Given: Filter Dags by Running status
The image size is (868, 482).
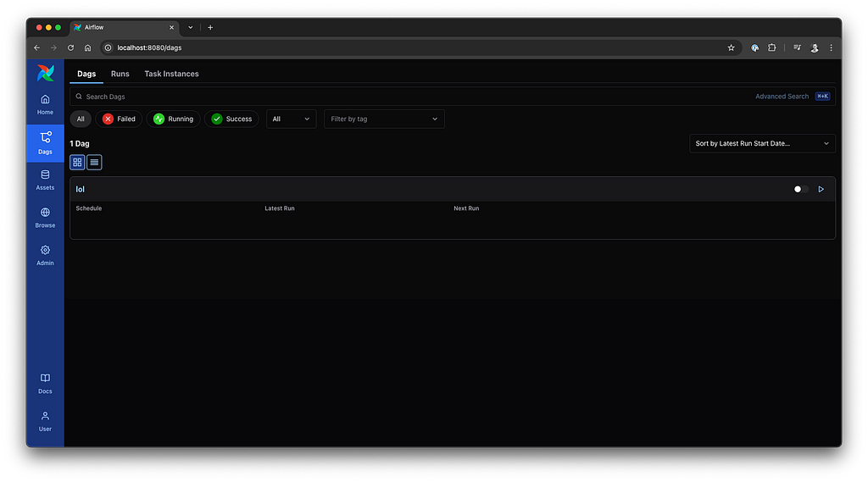Looking at the screenshot, I should click(x=173, y=119).
